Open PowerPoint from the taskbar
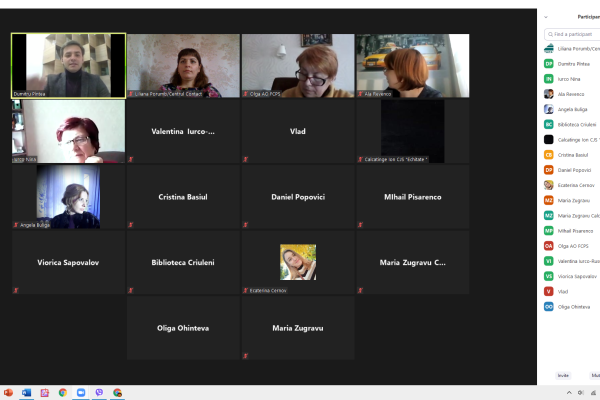 (8, 393)
